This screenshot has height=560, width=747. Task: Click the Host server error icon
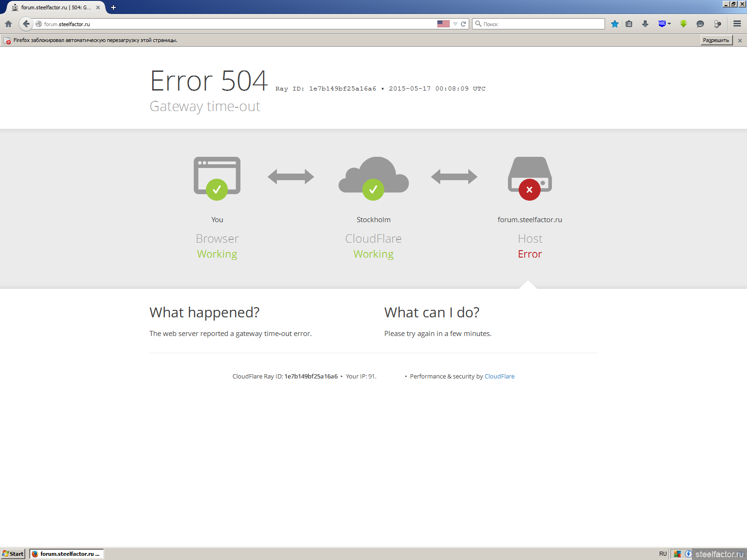(530, 178)
